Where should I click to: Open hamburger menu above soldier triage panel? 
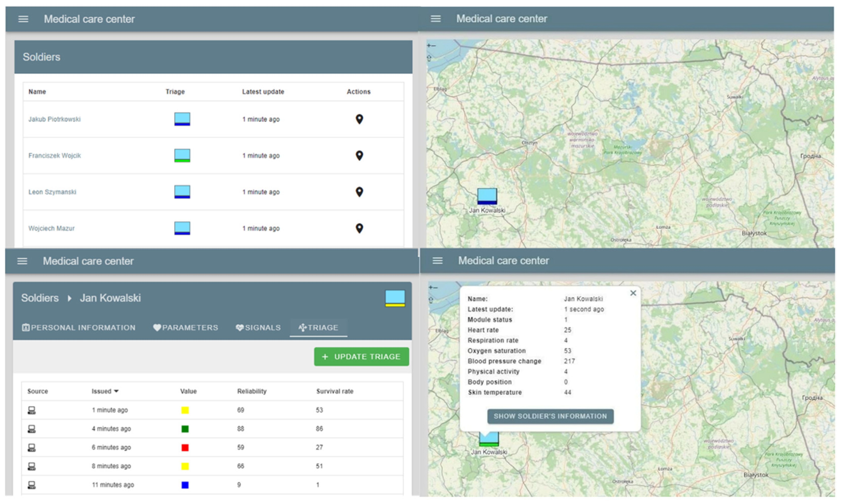point(22,261)
